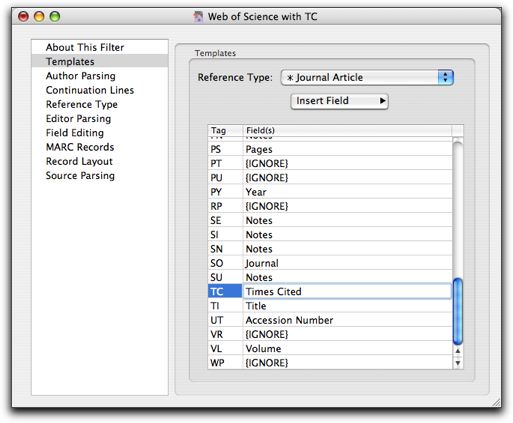
Task: Click the {IGNORE} field for PU
Action: (347, 178)
